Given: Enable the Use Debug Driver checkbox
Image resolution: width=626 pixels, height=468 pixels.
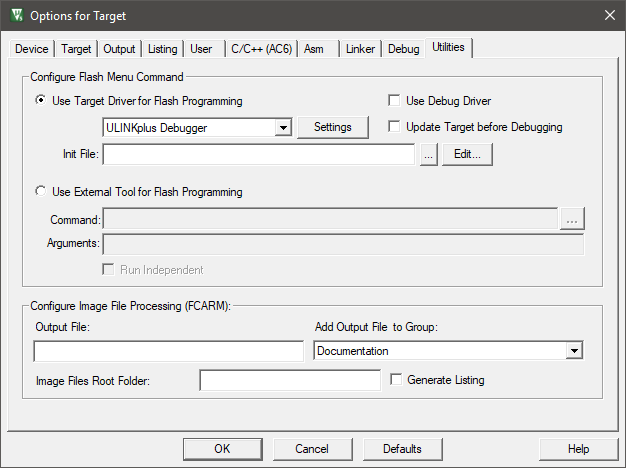Looking at the screenshot, I should coord(394,101).
